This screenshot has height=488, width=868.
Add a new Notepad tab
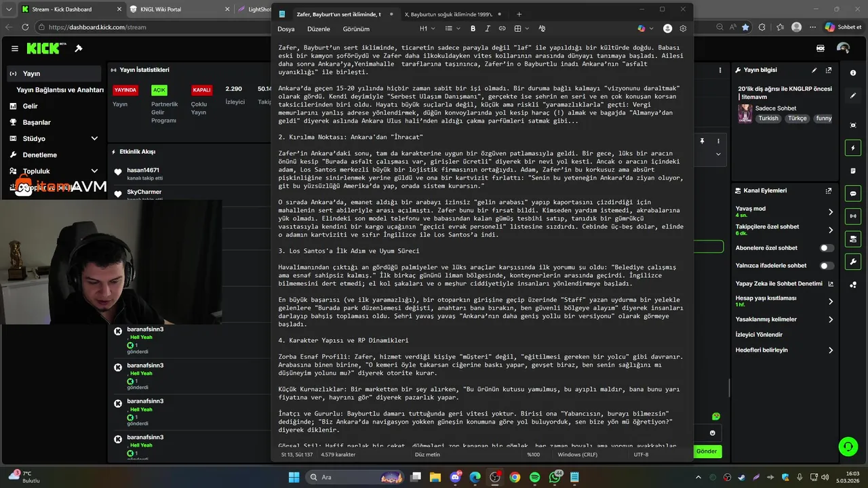[x=519, y=14]
